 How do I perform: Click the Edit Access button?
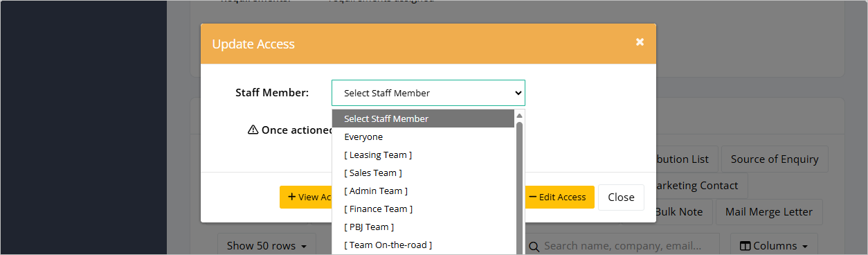point(559,197)
